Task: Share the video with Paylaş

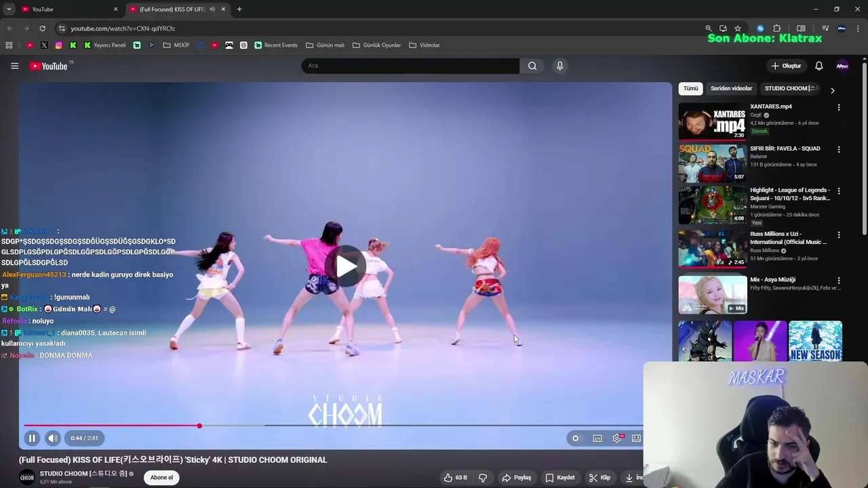Action: pos(516,478)
